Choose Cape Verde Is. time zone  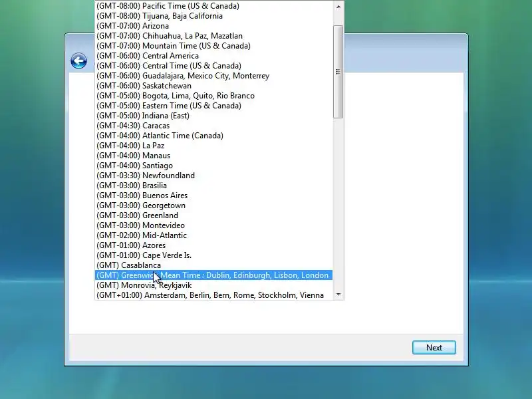(x=213, y=255)
